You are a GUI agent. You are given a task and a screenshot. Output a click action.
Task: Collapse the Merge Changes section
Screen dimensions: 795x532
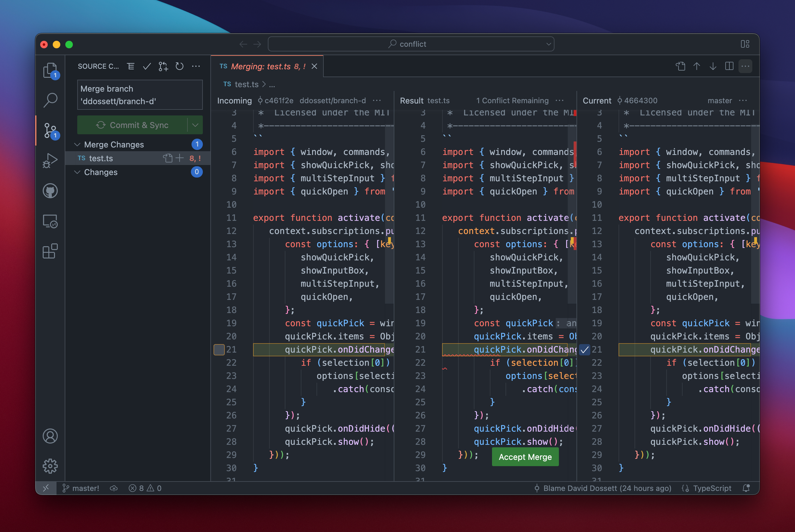pyautogui.click(x=78, y=144)
